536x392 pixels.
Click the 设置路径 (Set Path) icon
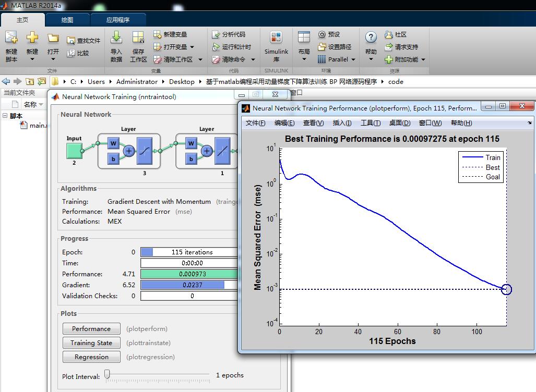pyautogui.click(x=321, y=47)
